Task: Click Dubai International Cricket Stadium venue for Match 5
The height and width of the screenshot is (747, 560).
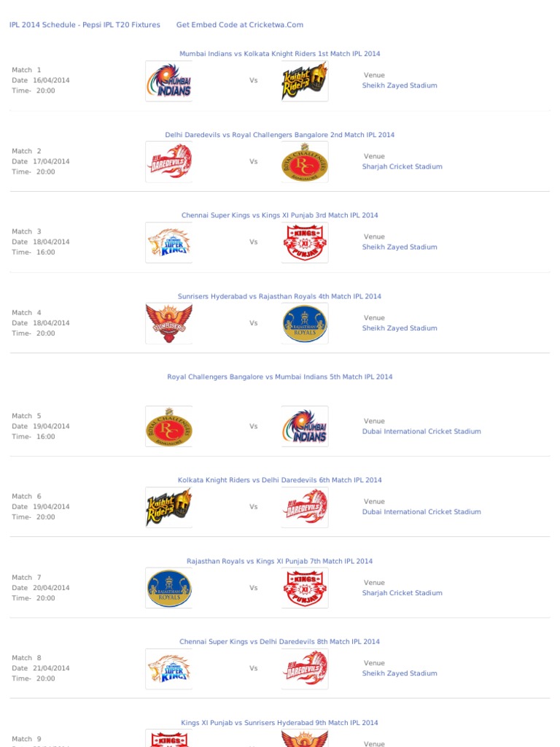Action: pos(421,431)
